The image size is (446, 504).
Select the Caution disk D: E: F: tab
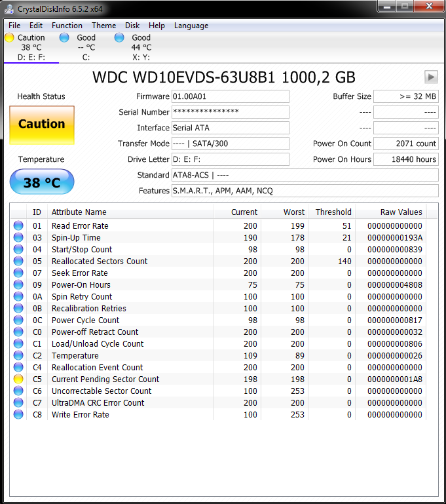click(x=31, y=47)
